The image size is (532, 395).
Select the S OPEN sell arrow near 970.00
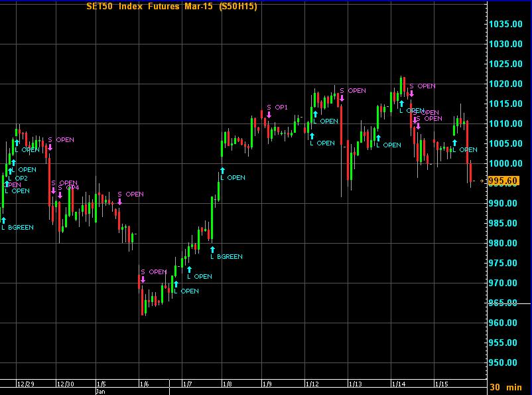pyautogui.click(x=142, y=279)
